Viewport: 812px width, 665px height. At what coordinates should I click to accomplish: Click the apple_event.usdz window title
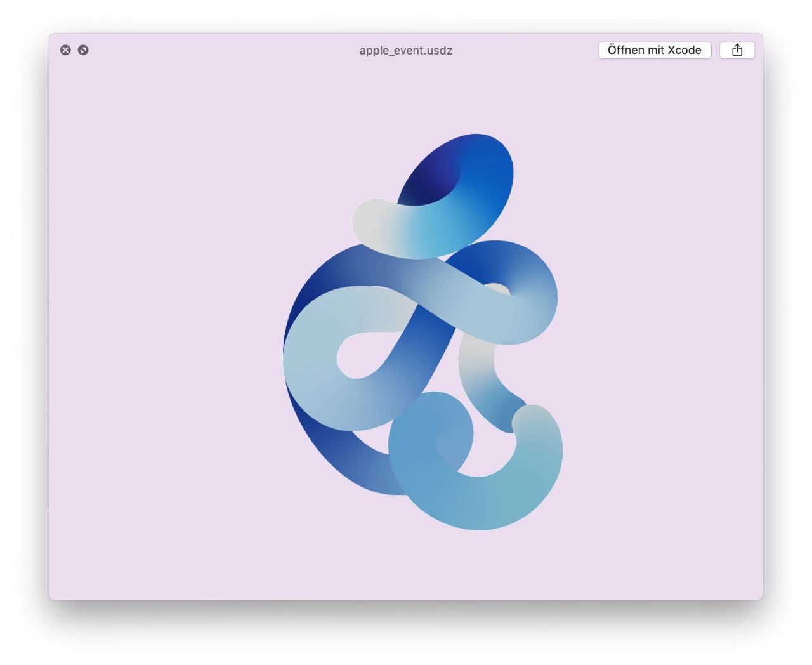[x=406, y=51]
